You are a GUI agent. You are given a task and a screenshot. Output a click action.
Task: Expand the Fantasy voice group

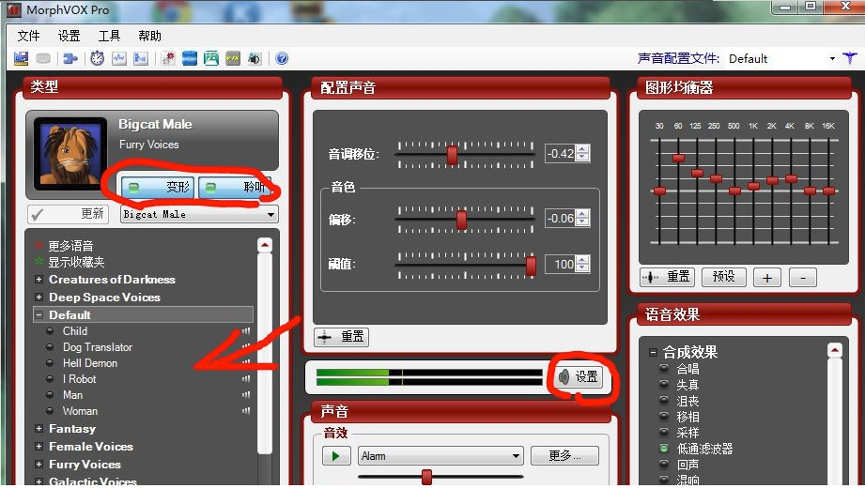pos(39,429)
